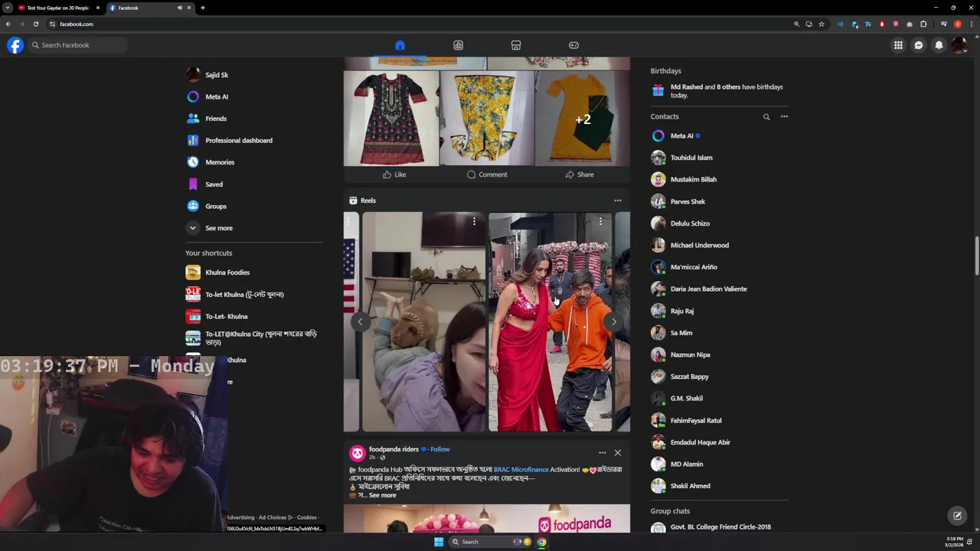The width and height of the screenshot is (980, 551).
Task: Open Reels section options menu
Action: (618, 201)
